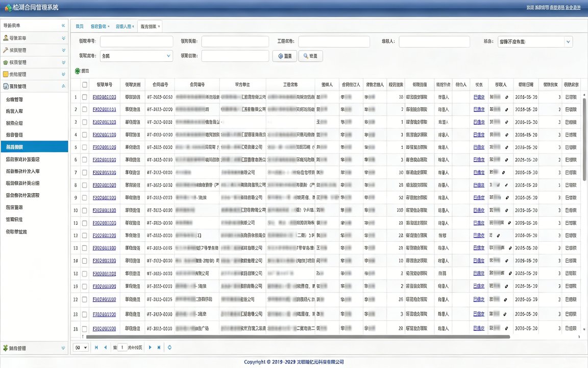Viewport: 588px width, 368px height.
Task: Open the status combo box at the filter bar's right
Action: [x=535, y=42]
